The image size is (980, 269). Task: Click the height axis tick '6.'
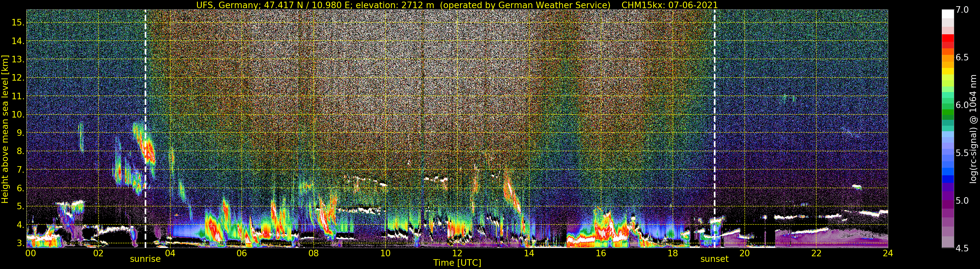point(21,188)
